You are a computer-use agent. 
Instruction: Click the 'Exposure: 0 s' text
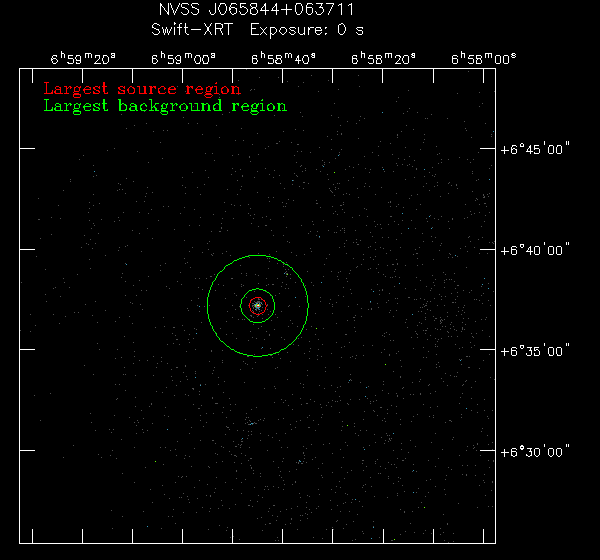307,30
